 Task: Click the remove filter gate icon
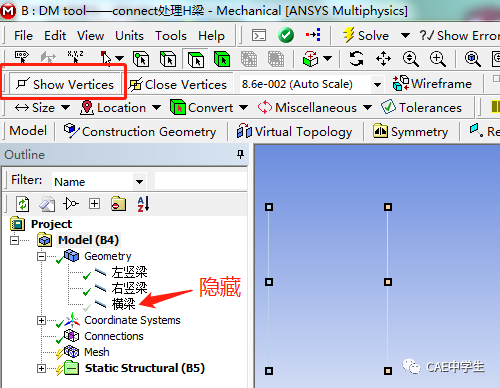71,203
